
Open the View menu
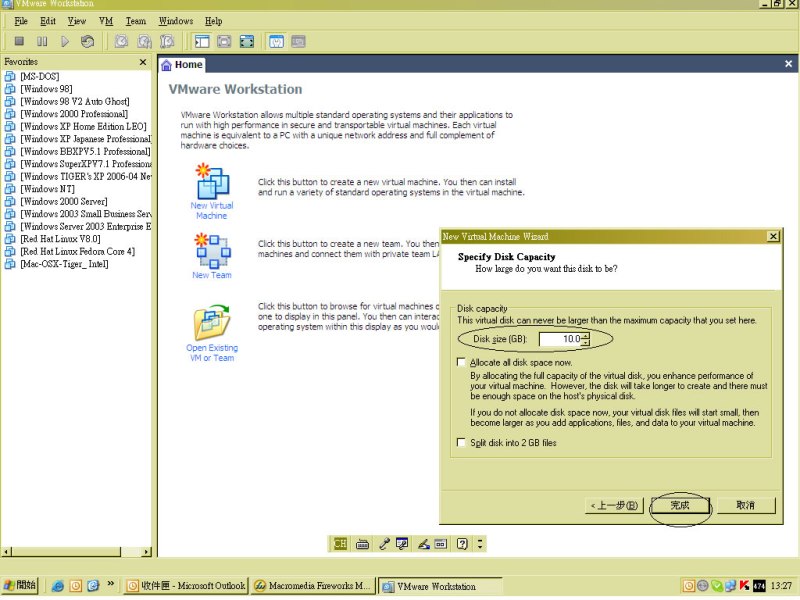[x=77, y=21]
